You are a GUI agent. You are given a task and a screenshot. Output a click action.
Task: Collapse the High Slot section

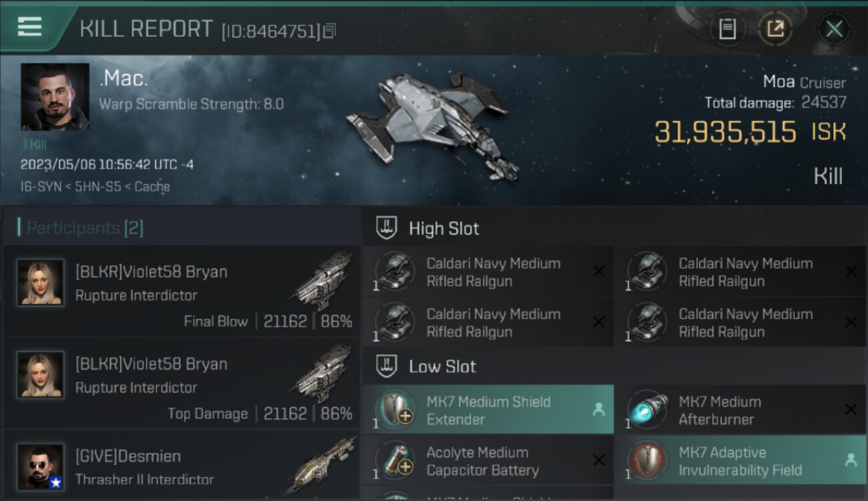[x=387, y=228]
